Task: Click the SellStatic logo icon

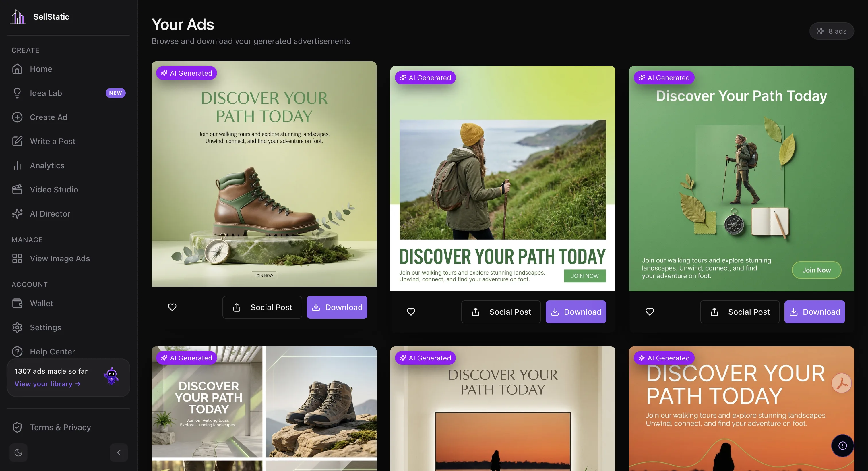Action: 18,17
